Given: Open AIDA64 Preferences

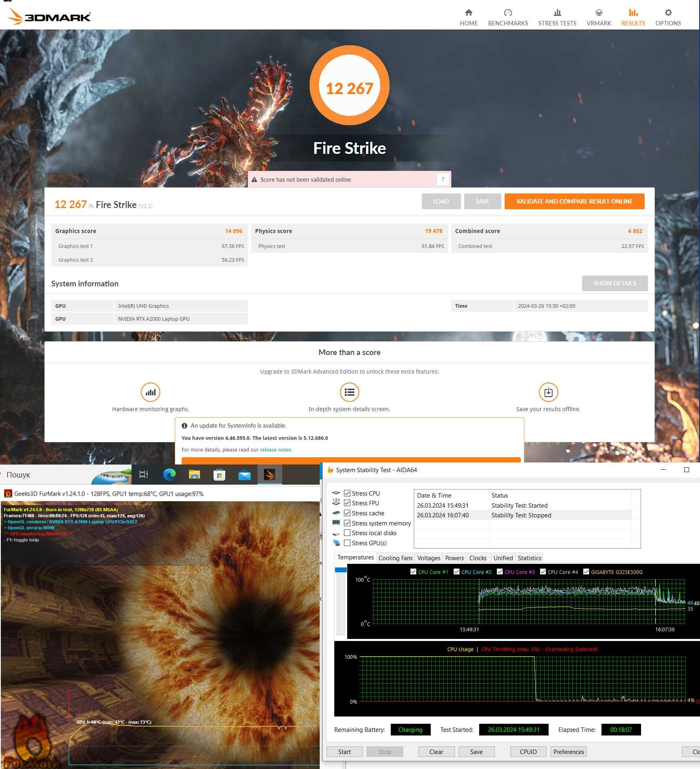Looking at the screenshot, I should (x=568, y=752).
